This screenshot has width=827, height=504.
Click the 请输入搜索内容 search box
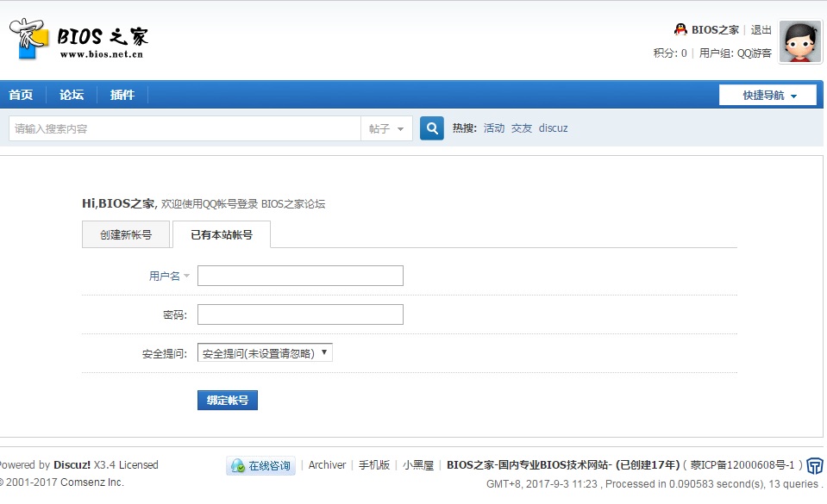(185, 128)
